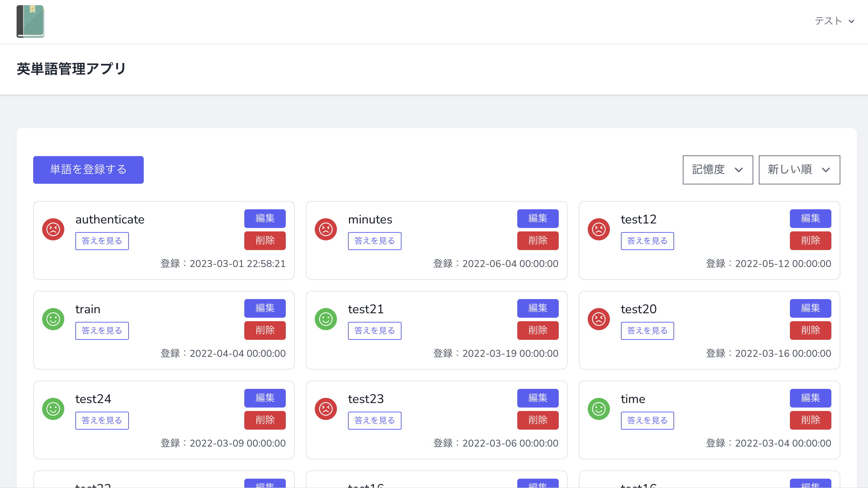Click the 単語を登録する button
Viewport: 868px width, 488px height.
click(88, 170)
